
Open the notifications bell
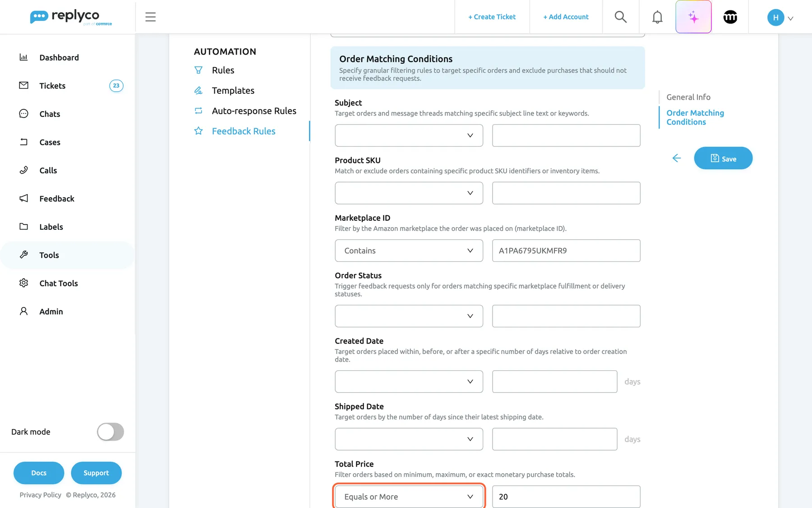pyautogui.click(x=657, y=17)
